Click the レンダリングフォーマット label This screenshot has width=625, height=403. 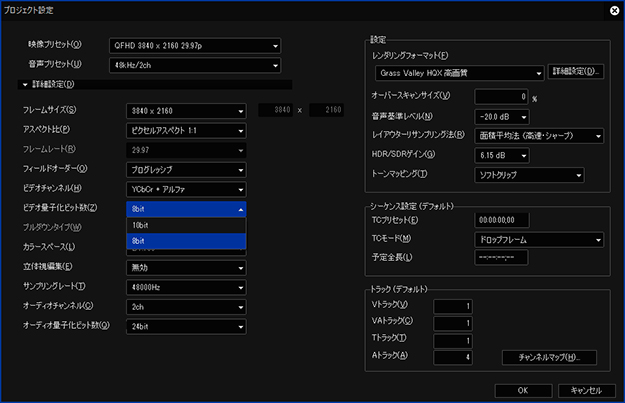click(410, 56)
